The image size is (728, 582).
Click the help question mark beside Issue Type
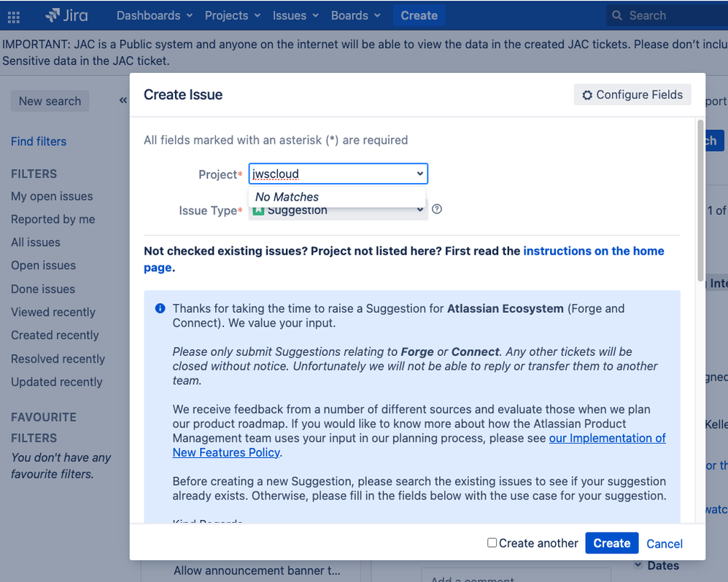436,209
